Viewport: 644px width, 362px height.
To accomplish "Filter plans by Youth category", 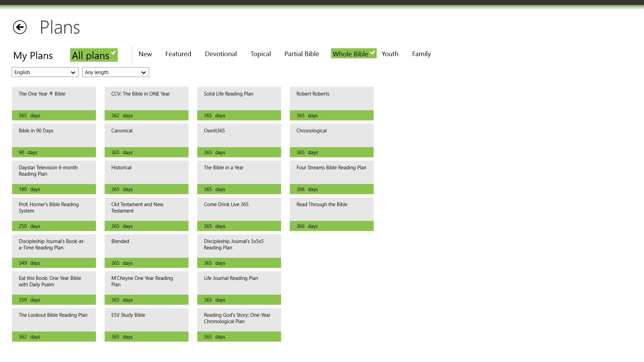I will click(x=390, y=54).
